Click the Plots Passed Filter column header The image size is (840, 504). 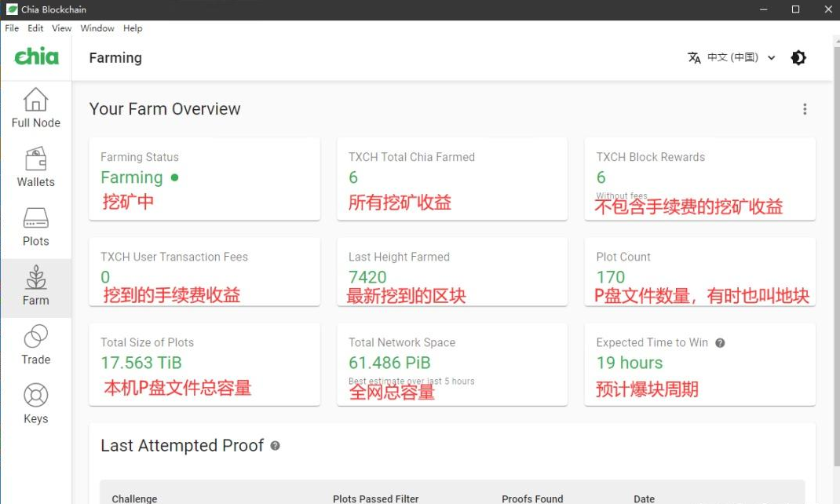[x=375, y=499]
